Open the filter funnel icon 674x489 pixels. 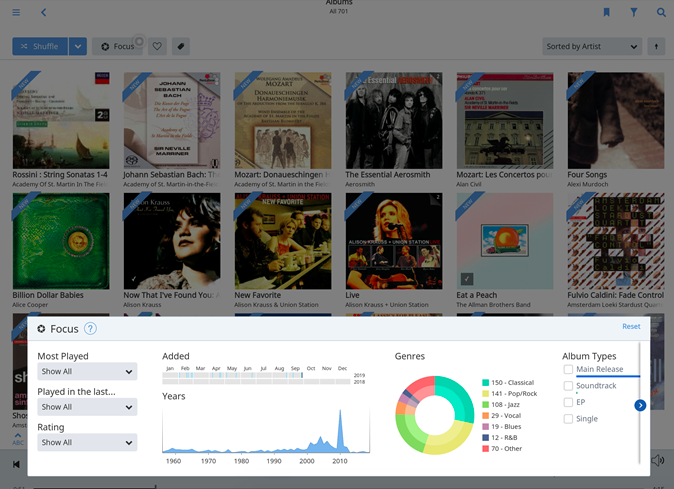pyautogui.click(x=634, y=12)
